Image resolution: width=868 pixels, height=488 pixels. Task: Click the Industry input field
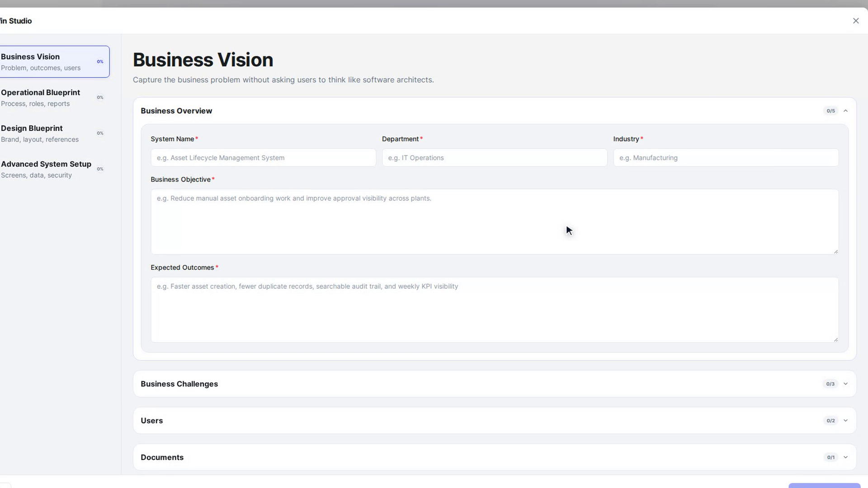726,158
